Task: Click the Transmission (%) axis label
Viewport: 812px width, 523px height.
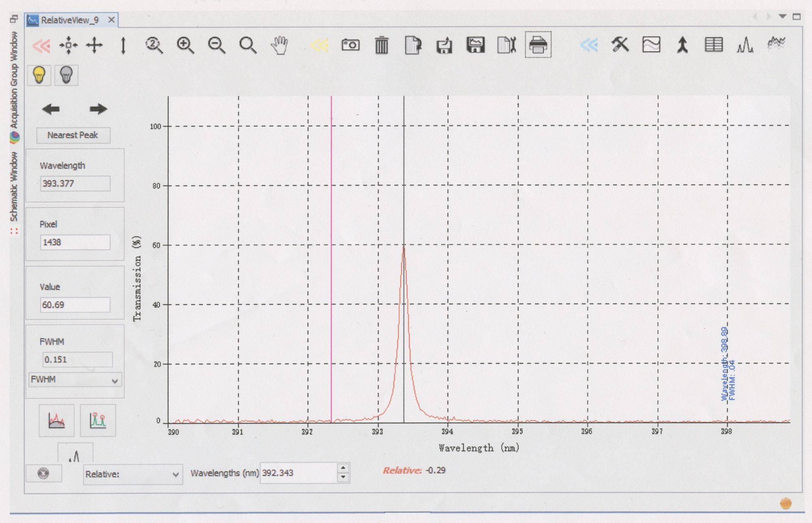Action: [x=137, y=278]
